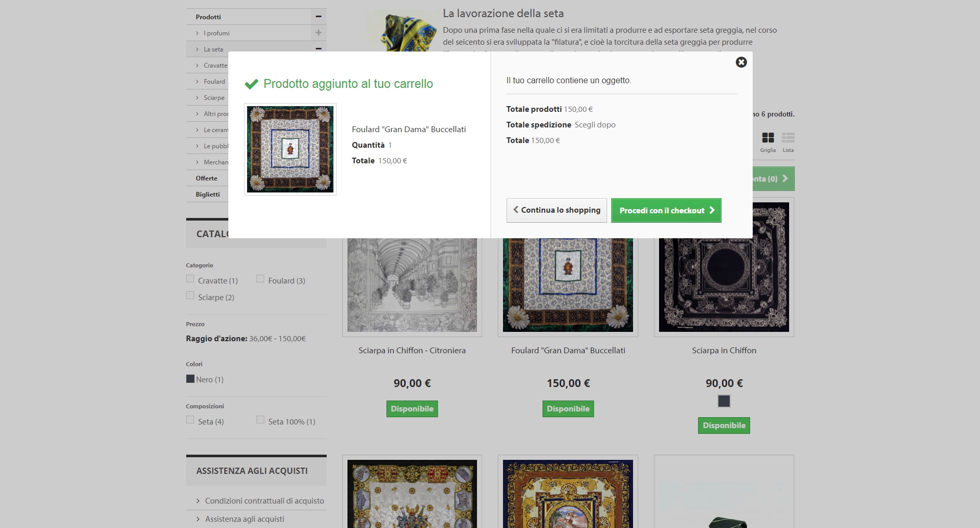Click the chevron beside Assistenza agli acquisti
The height and width of the screenshot is (528, 980).
(198, 519)
